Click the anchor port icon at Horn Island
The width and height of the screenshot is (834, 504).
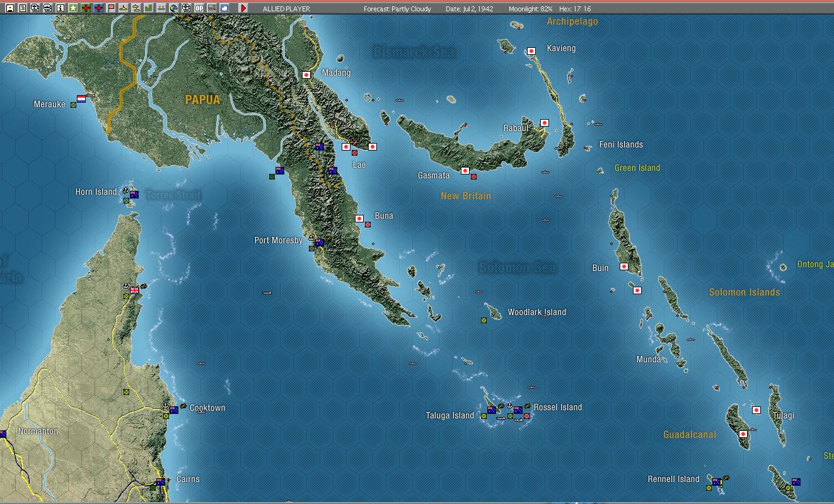pyautogui.click(x=126, y=190)
